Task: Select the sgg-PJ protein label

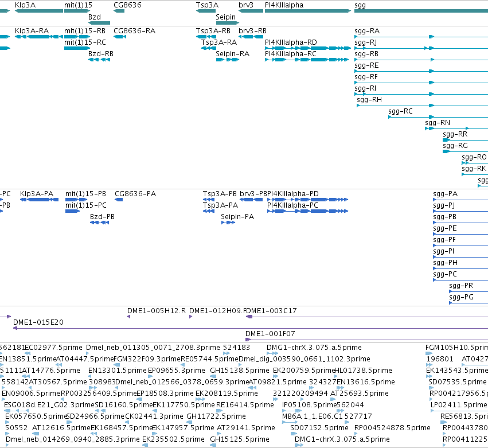Action: (x=444, y=205)
